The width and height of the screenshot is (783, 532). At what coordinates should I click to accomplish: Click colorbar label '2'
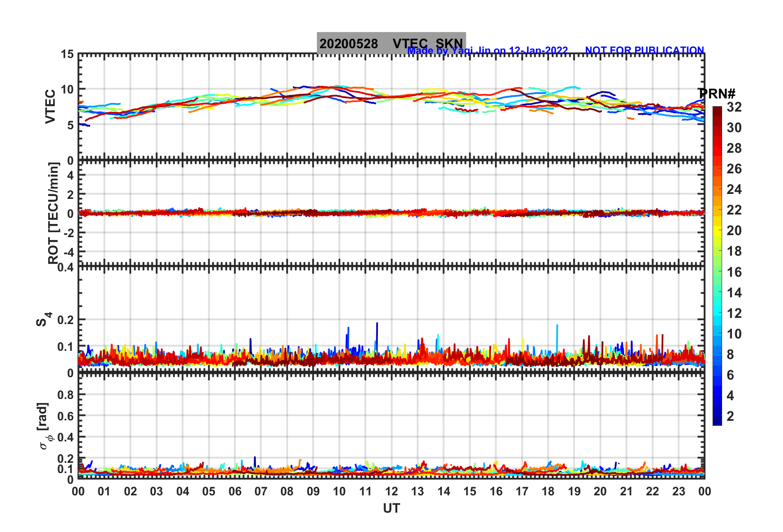click(730, 416)
